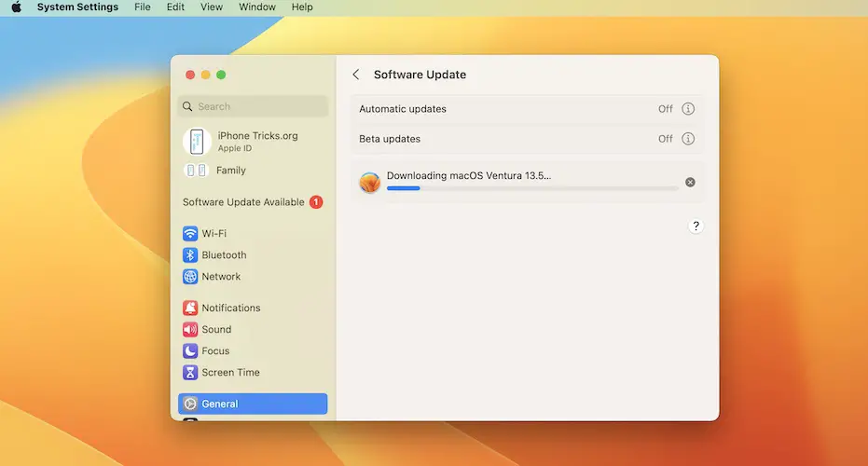The width and height of the screenshot is (868, 466).
Task: Select the Focus moon icon
Action: (190, 351)
